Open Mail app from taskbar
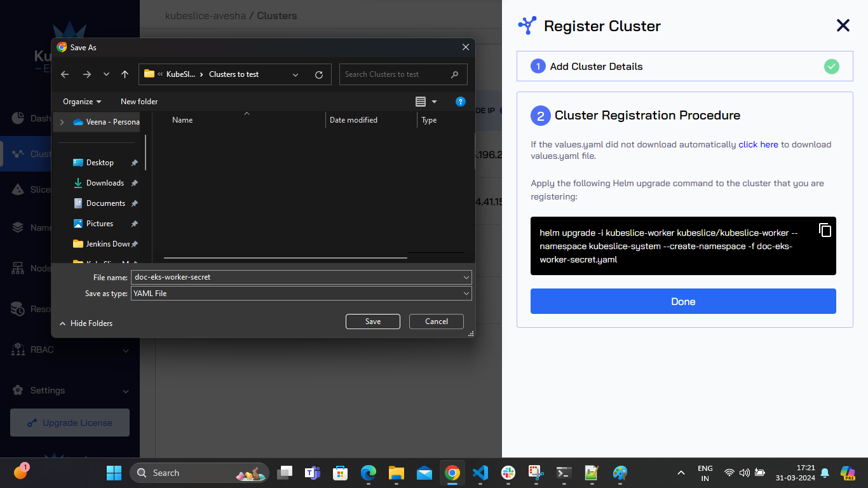Screen dimensions: 868x488 point(424,473)
